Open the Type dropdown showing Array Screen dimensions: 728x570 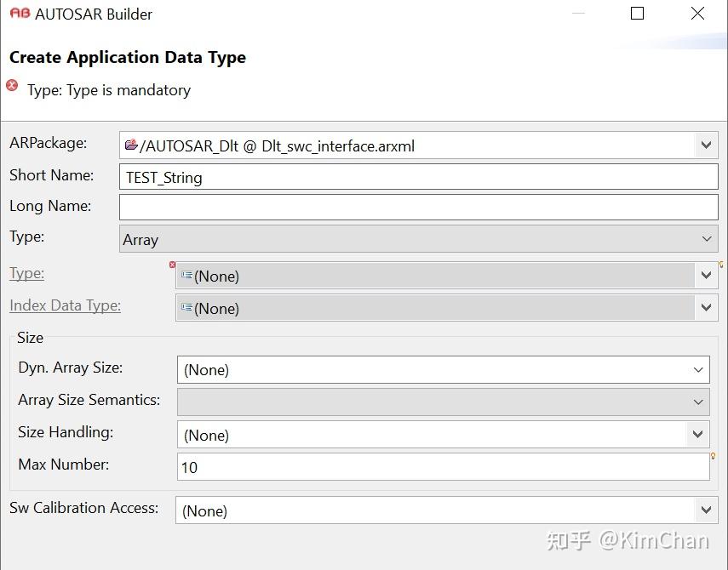coord(706,239)
